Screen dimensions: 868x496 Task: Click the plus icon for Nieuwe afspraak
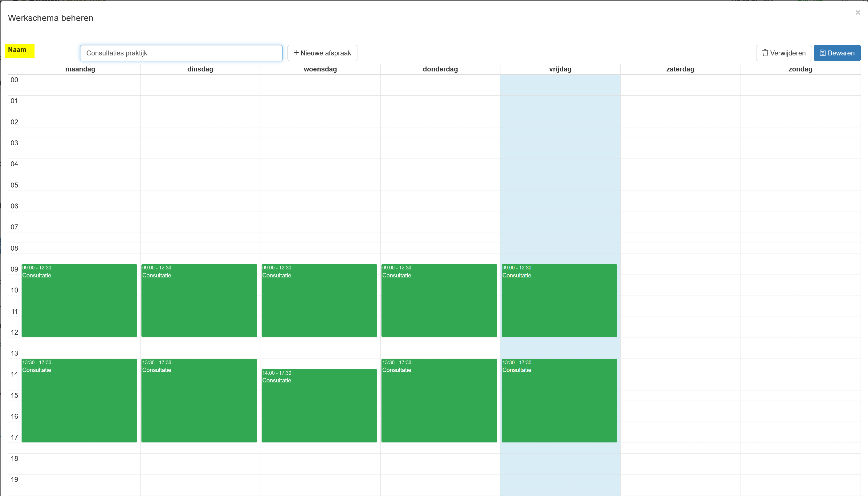(296, 53)
